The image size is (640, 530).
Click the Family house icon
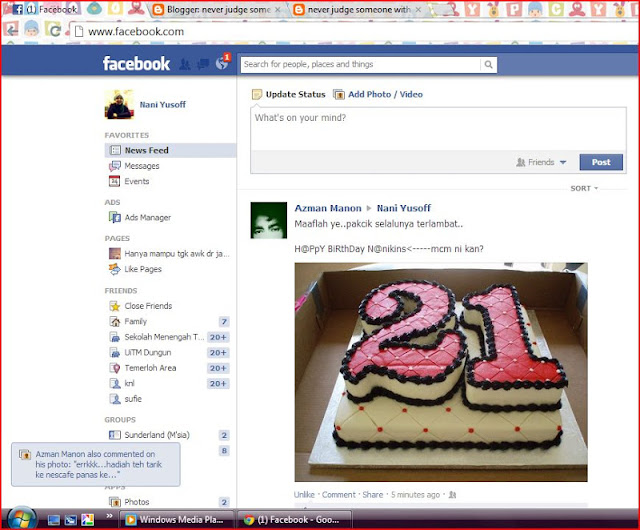tap(115, 322)
